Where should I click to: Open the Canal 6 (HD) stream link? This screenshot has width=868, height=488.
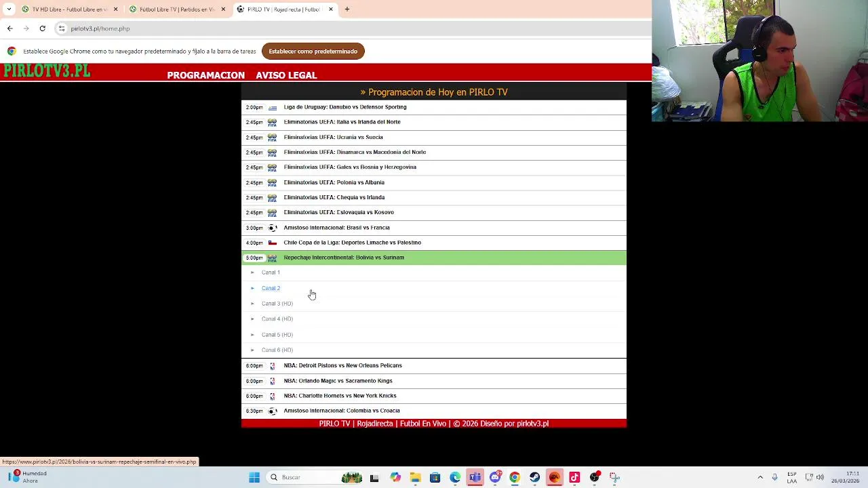(x=277, y=350)
